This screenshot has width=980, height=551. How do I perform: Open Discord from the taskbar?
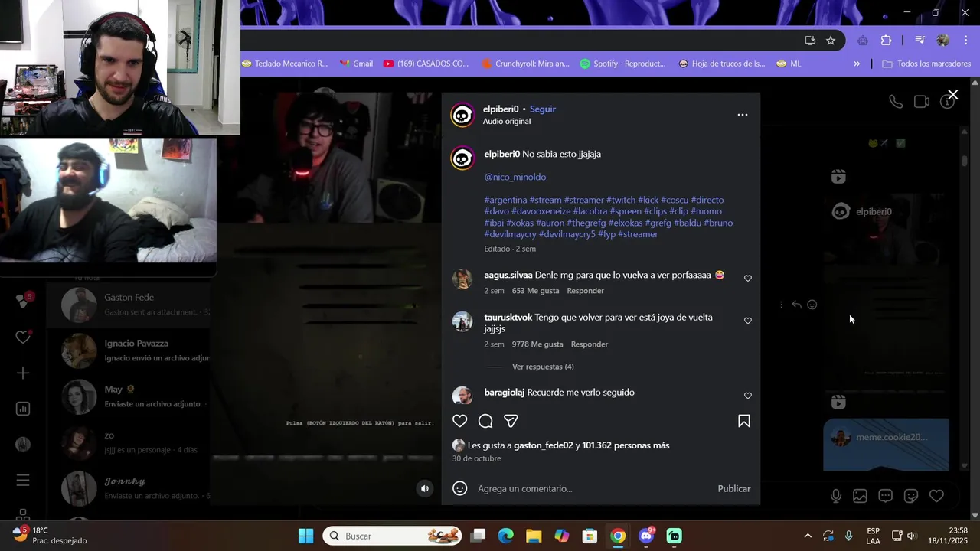(646, 536)
